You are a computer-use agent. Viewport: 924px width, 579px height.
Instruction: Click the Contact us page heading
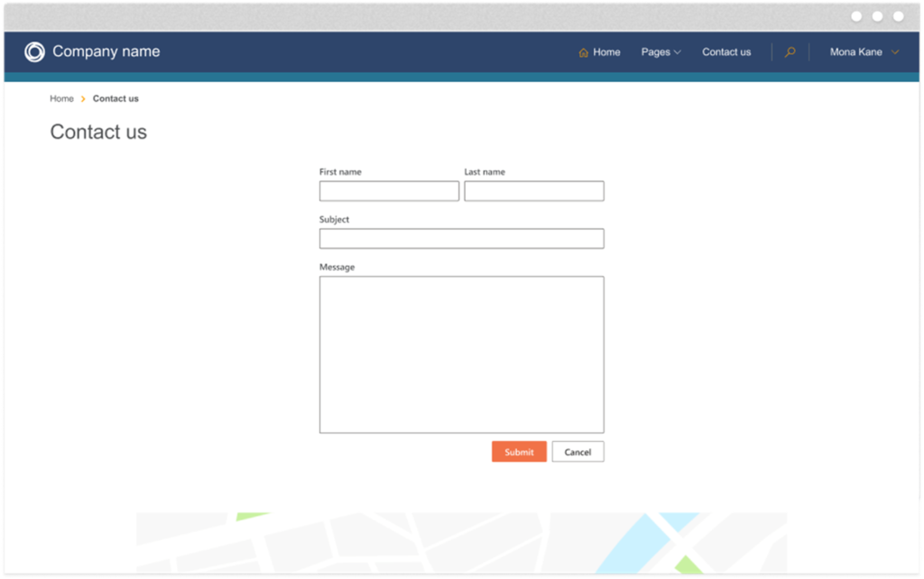click(x=98, y=132)
